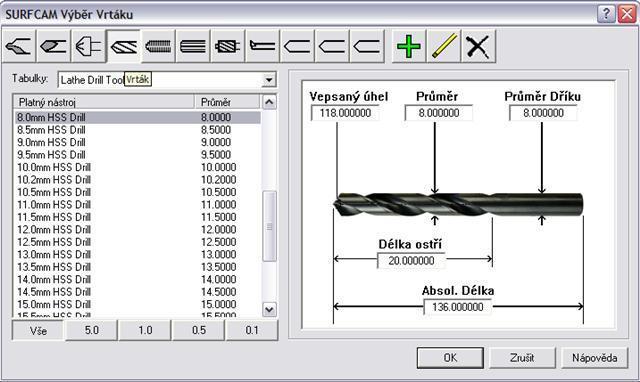Click the Zrušit cancel button
The image size is (640, 382).
522,358
